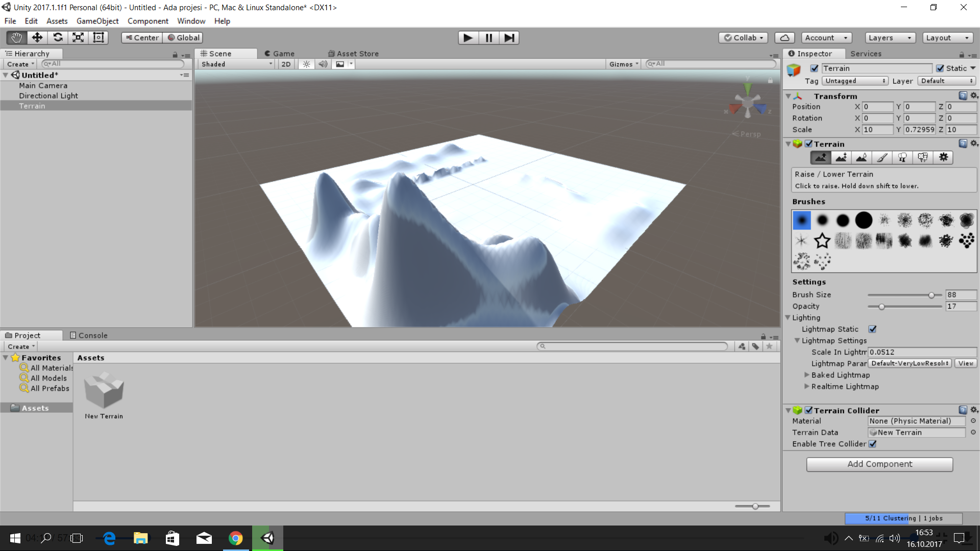Click the Opacity slider handle

(x=881, y=307)
